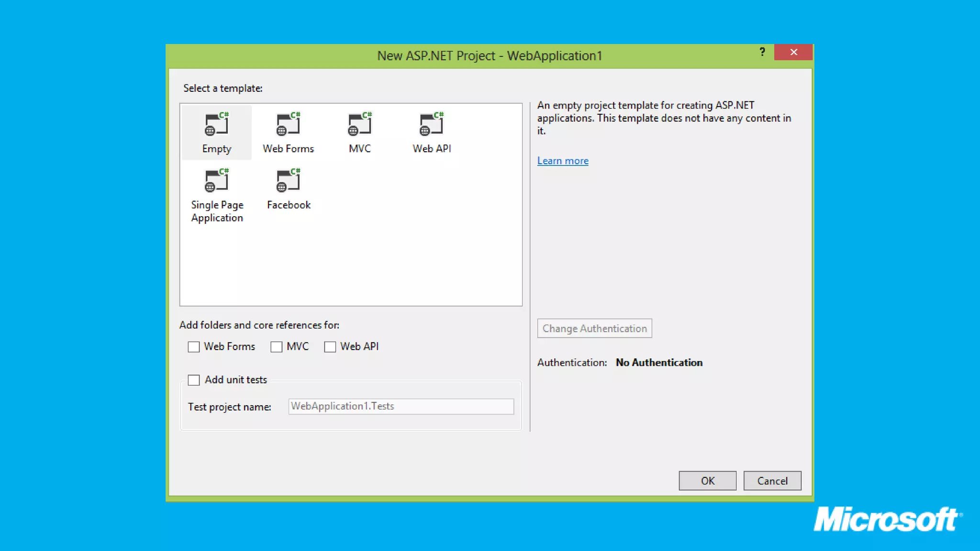The height and width of the screenshot is (551, 980).
Task: Choose Single Page Application template icon
Action: 216,181
